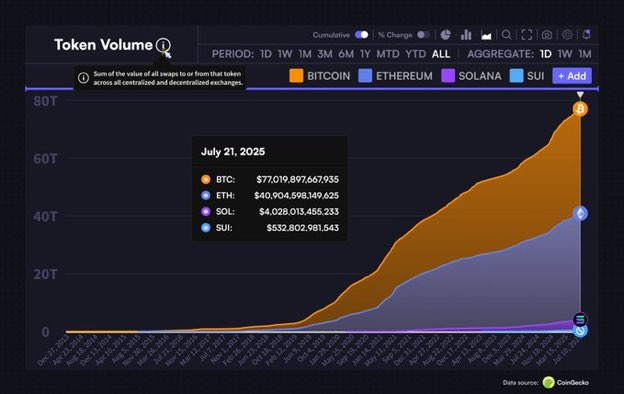
Task: Set period to 3M
Action: 325,54
